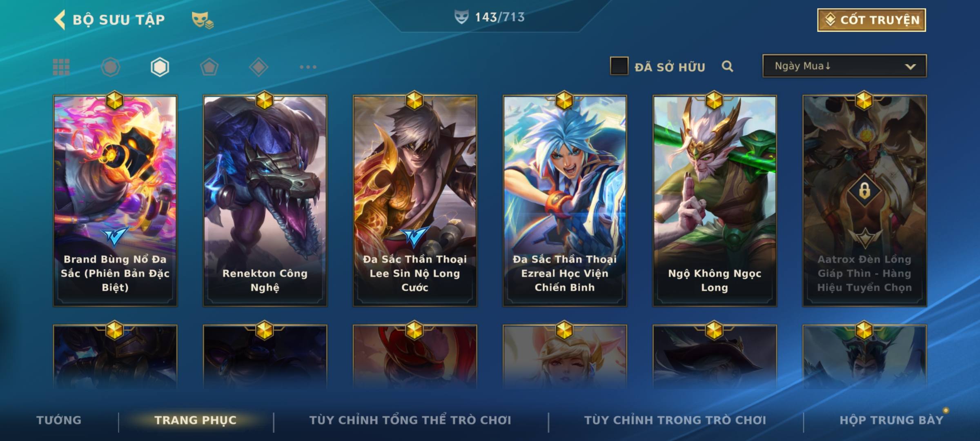
Task: View Ezreal Học Viện Chiến Binh skin
Action: (565, 200)
